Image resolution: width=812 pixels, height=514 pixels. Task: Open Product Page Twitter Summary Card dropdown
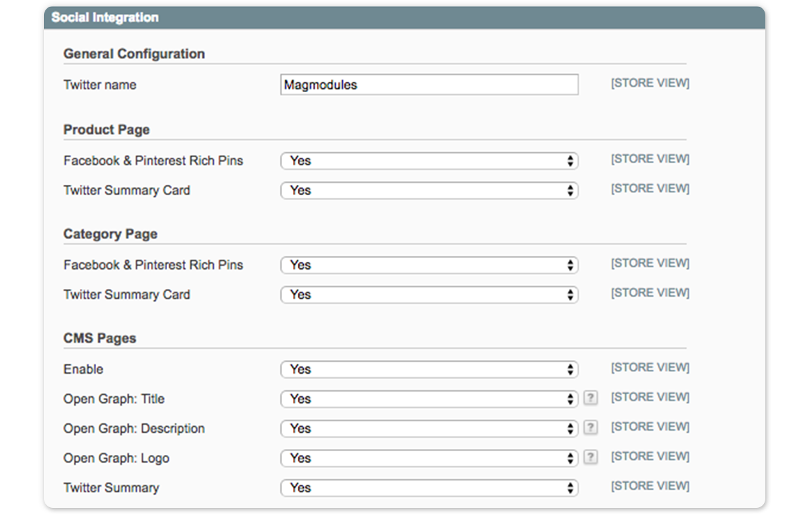point(429,190)
